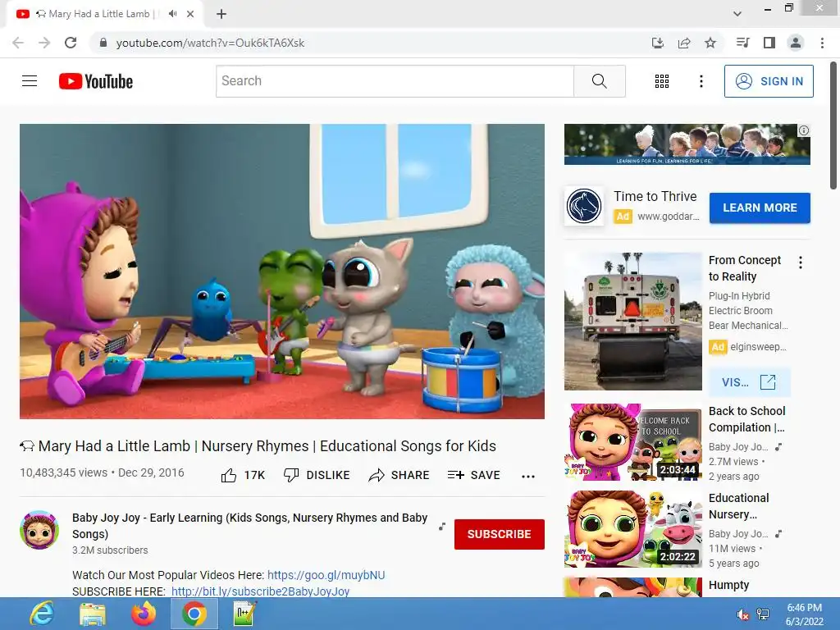Open the music note badge beside the channel name
This screenshot has height=630, width=840.
pyautogui.click(x=442, y=526)
